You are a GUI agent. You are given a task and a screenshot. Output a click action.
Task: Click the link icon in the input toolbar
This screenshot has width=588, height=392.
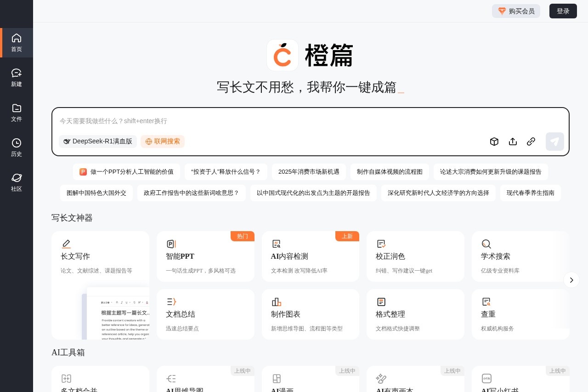(x=531, y=142)
